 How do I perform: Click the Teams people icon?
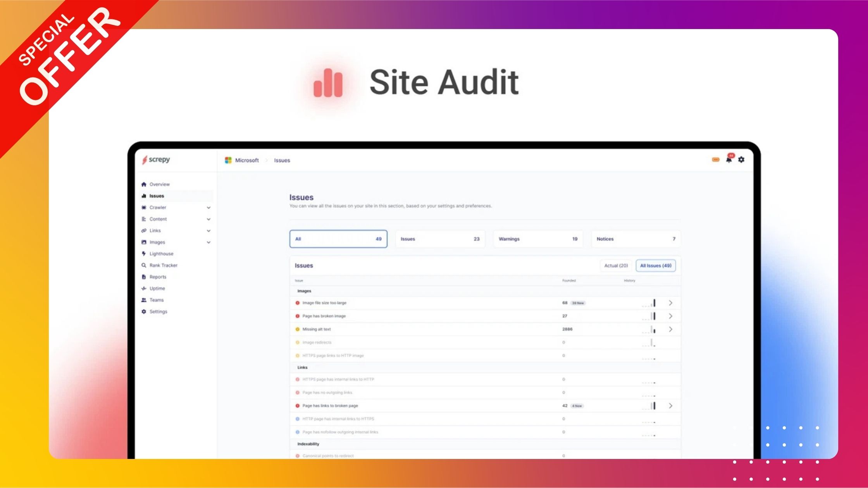pos(144,300)
